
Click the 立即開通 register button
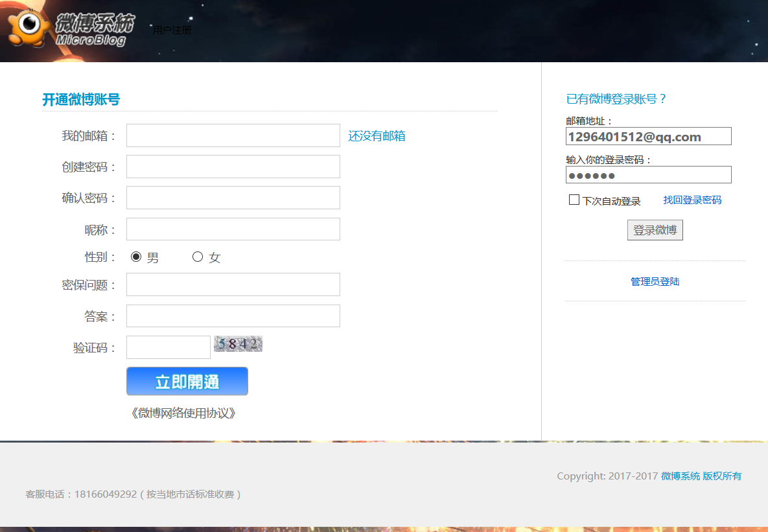click(187, 381)
